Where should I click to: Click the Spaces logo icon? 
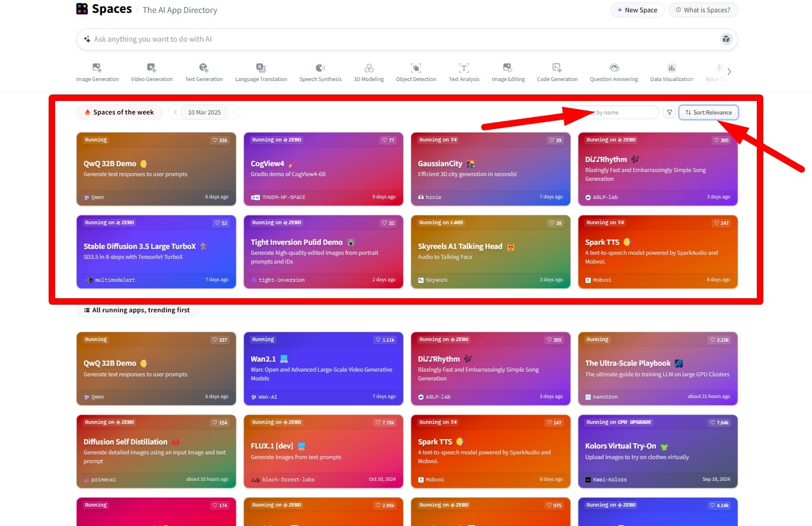pos(82,9)
